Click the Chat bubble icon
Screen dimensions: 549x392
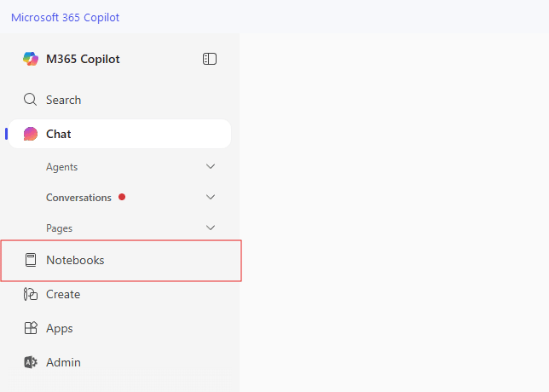pyautogui.click(x=31, y=134)
